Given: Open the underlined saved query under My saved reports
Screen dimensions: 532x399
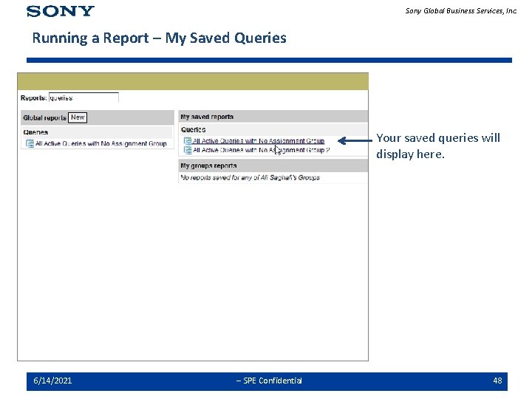Looking at the screenshot, I should point(259,141).
